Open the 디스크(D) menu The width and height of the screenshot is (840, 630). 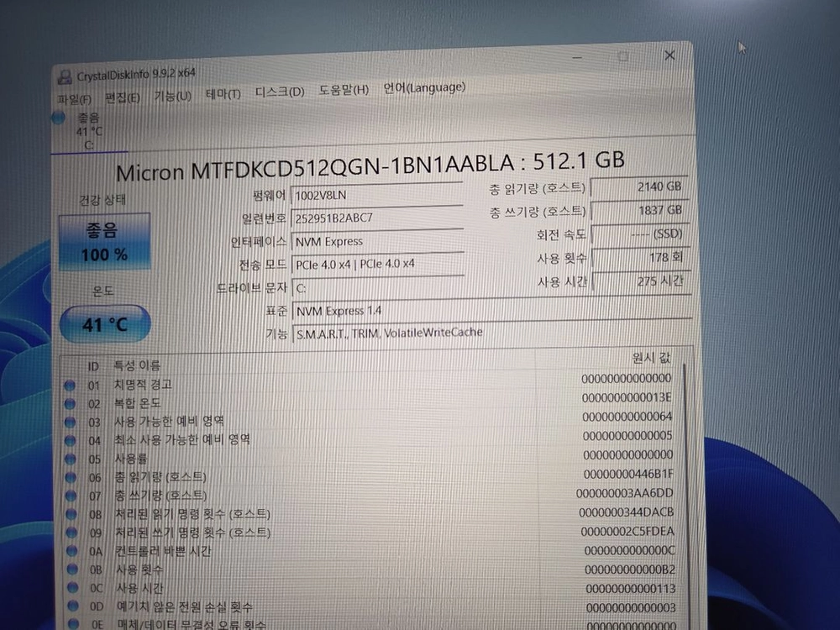[x=280, y=92]
